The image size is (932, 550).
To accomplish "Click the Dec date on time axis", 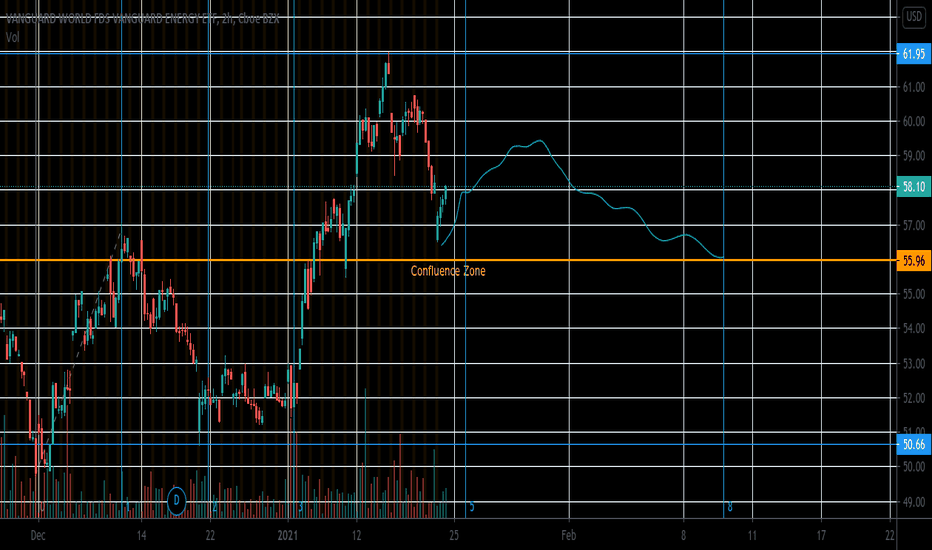I will (38, 536).
